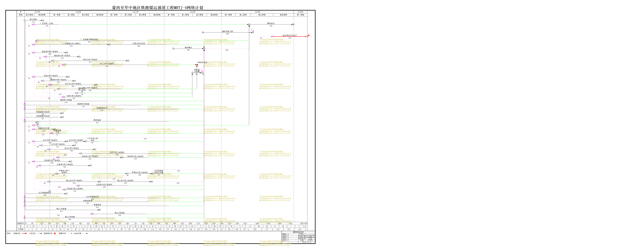Click the 施工准备 task label

coord(33,19)
